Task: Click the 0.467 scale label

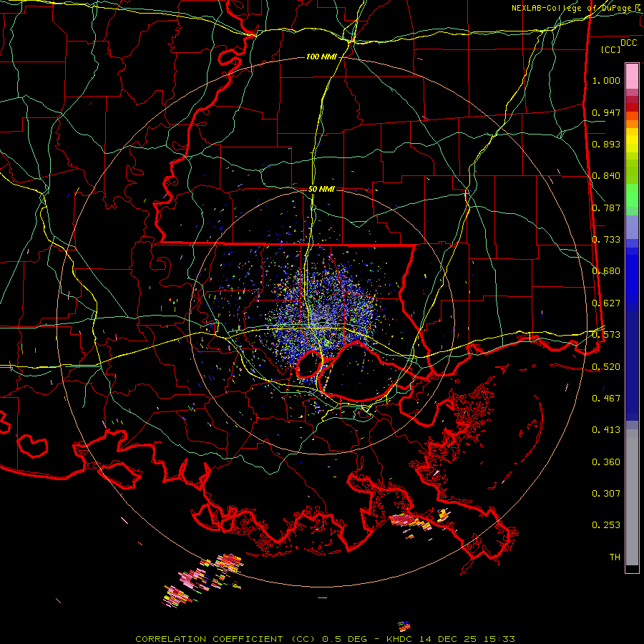Action: click(x=606, y=398)
